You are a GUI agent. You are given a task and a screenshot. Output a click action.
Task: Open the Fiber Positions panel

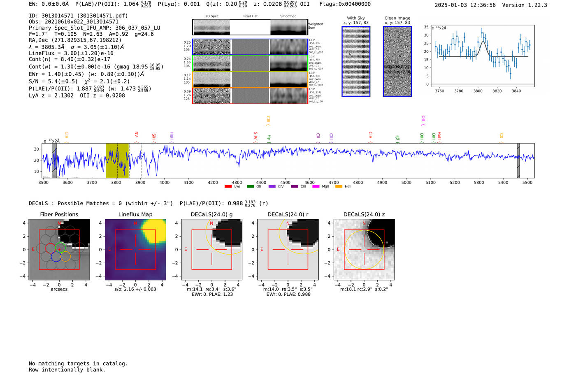(59, 249)
